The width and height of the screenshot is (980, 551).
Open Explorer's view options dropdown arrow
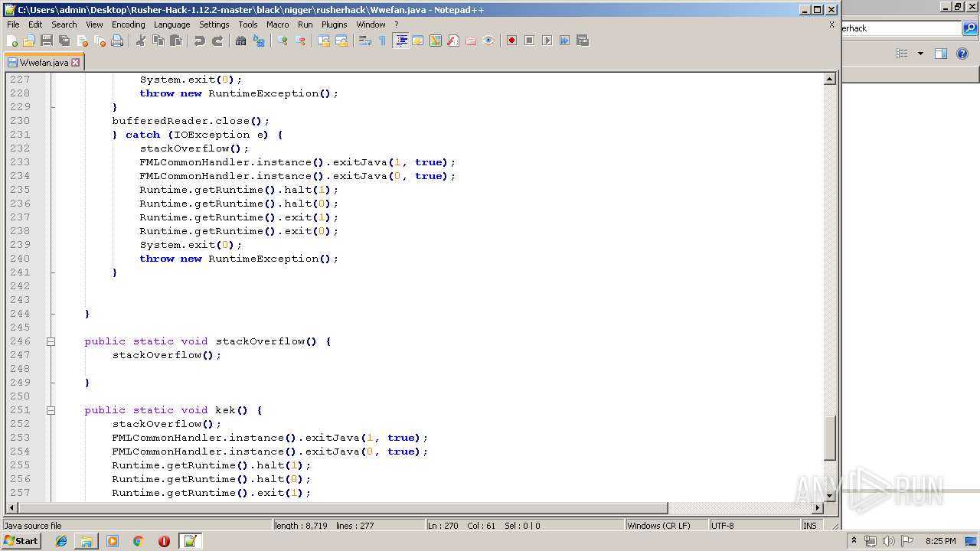[x=920, y=54]
